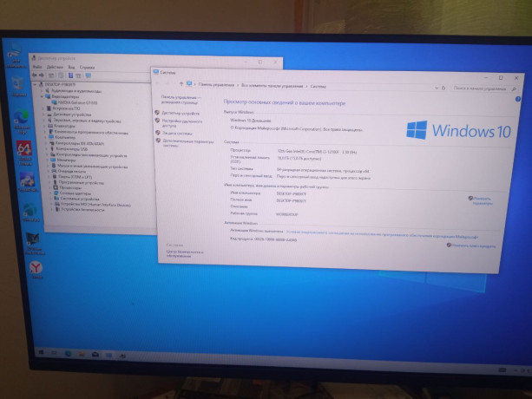Open Edge from the taskbar
The height and width of the screenshot is (399, 532).
point(68,354)
